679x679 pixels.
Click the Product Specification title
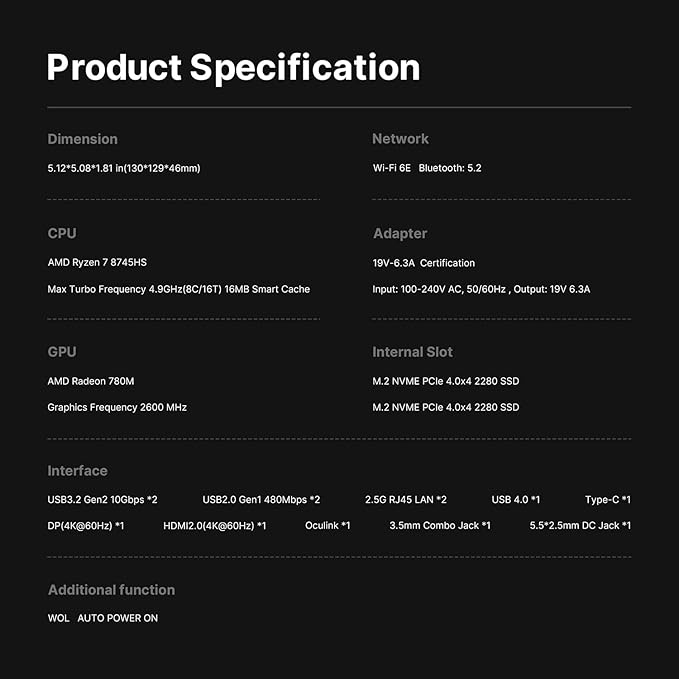click(x=233, y=67)
